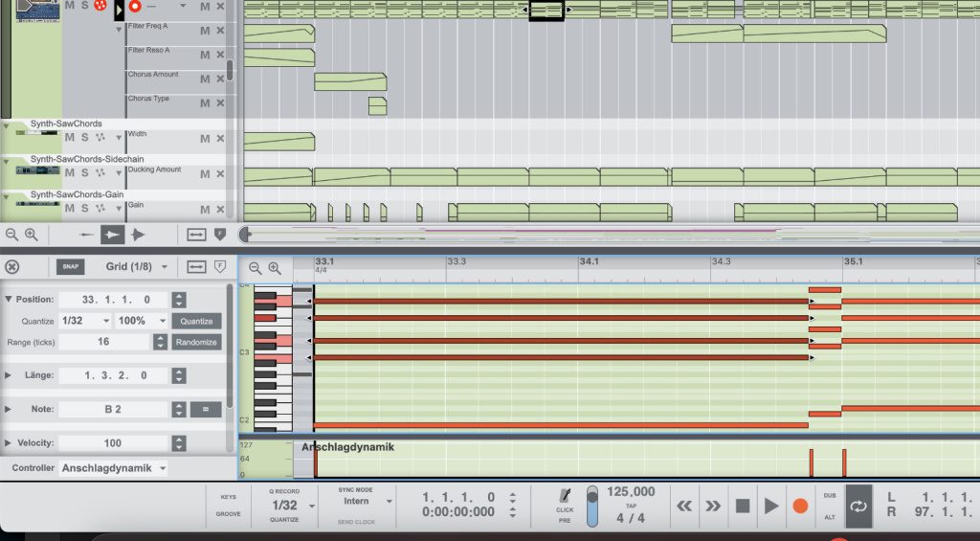This screenshot has height=541, width=980.
Task: Mute the Chorus Amount lane
Action: 205,79
